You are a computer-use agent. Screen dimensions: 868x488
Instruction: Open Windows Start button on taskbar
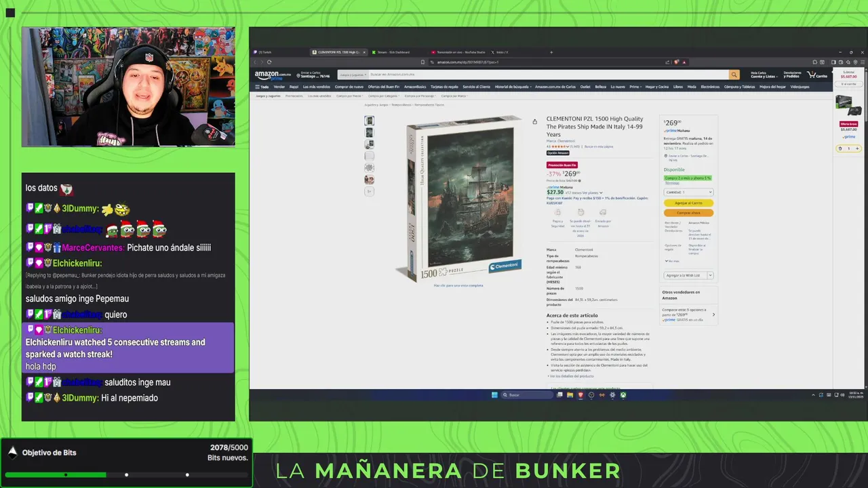tap(494, 394)
